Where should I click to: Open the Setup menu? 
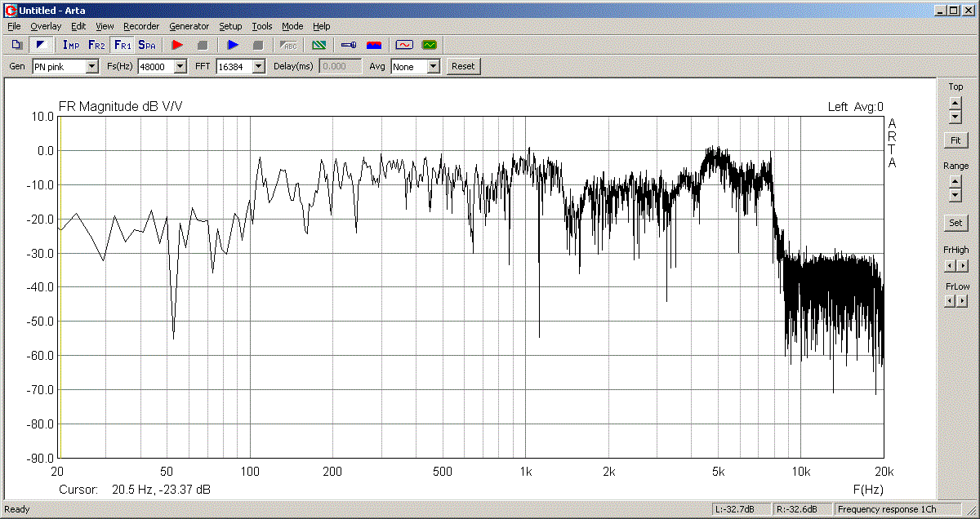tap(230, 26)
